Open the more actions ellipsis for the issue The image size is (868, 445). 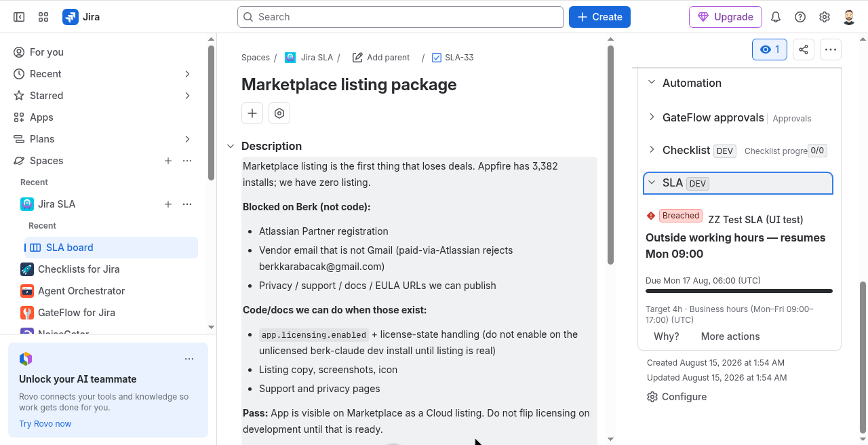[x=831, y=50]
